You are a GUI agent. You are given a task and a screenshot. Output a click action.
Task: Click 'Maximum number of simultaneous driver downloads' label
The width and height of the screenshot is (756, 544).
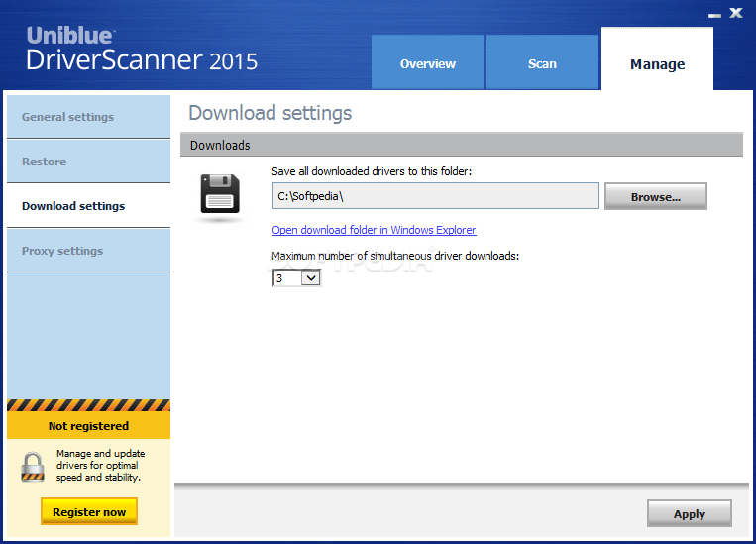point(395,256)
